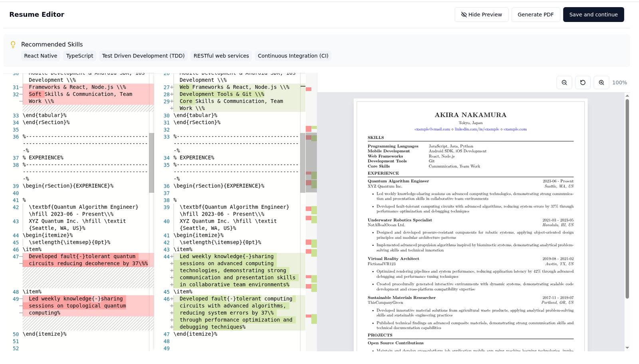Screen dimensions: 639x364
Task: Select the React Native skill chip
Action: click(40, 56)
